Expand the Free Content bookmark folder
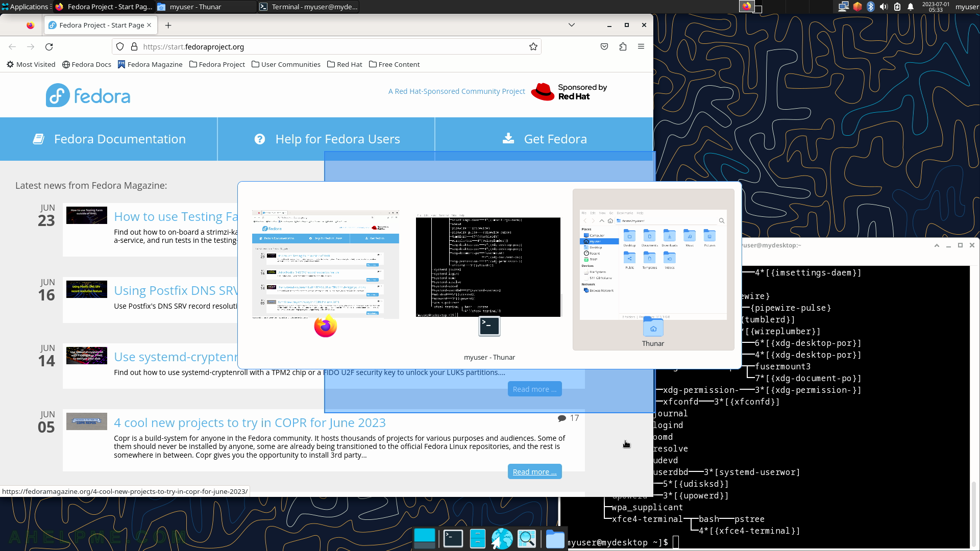Screen dimensions: 980x551 coord(394,64)
